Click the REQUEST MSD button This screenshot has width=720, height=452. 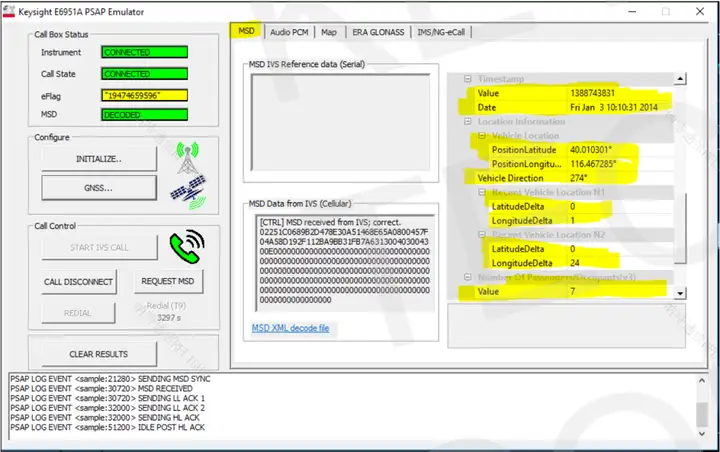click(168, 281)
